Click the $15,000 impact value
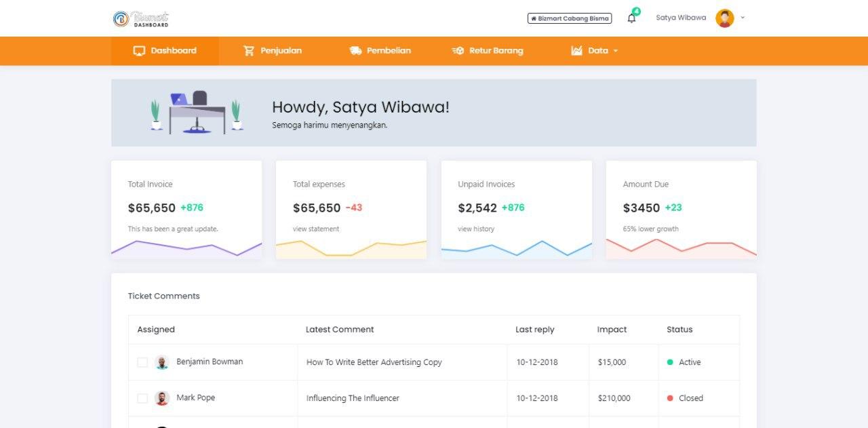Viewport: 868px width, 428px height. pos(612,362)
